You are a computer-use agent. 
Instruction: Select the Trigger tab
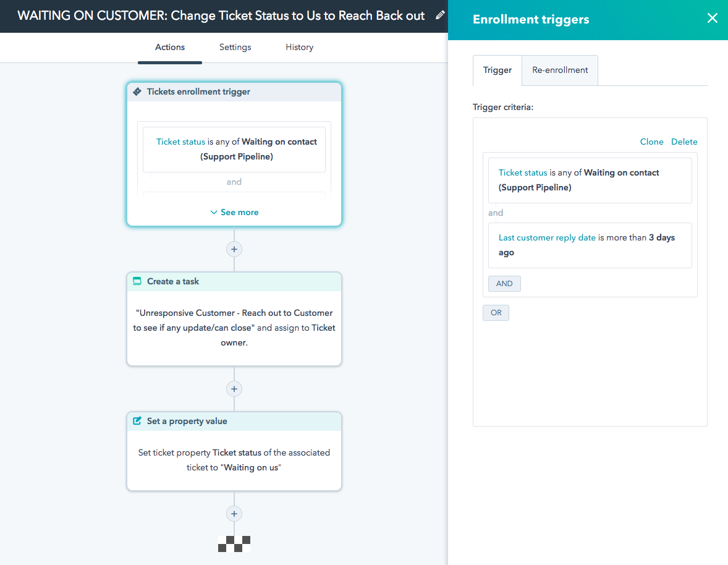pyautogui.click(x=497, y=70)
